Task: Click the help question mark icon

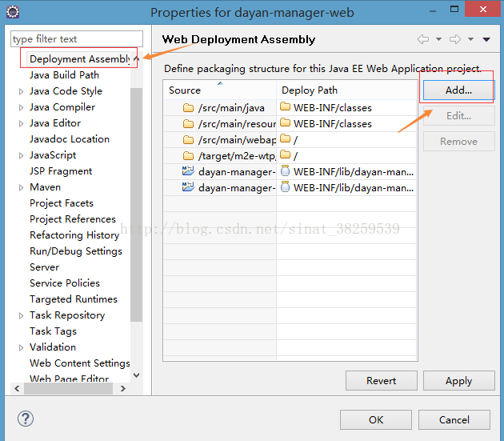Action: point(26,419)
